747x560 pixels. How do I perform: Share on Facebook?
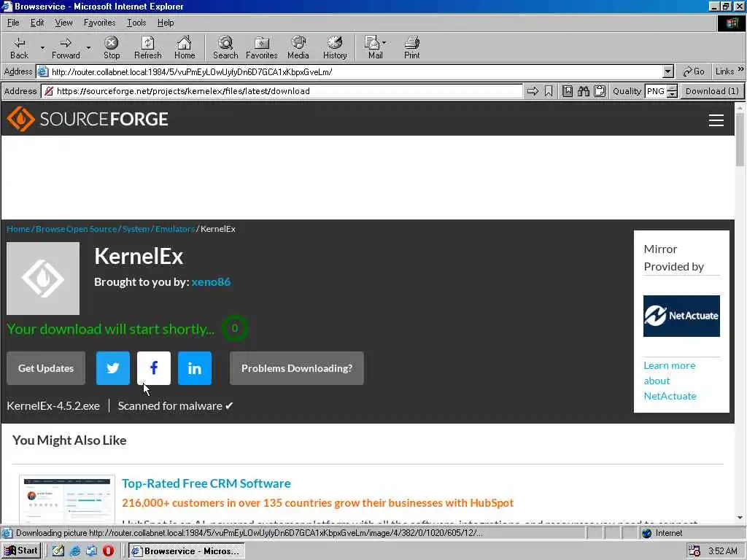pyautogui.click(x=154, y=368)
